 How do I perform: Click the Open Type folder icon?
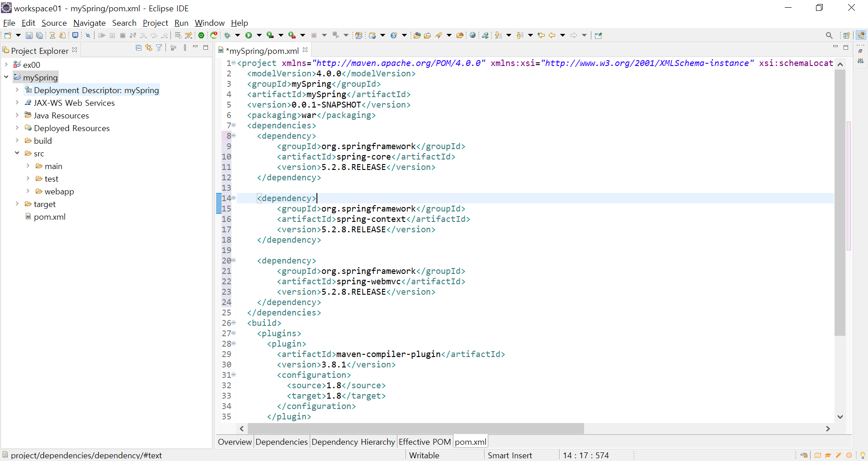tap(417, 35)
